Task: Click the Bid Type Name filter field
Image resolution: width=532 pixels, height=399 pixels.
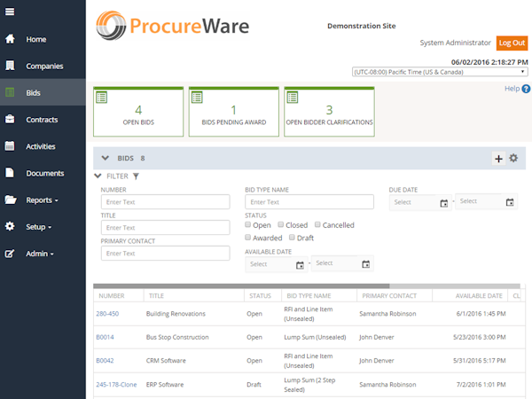Action: (x=309, y=202)
